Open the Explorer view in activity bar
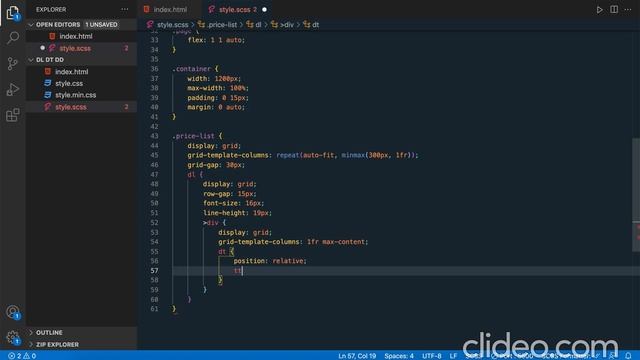 [13, 12]
